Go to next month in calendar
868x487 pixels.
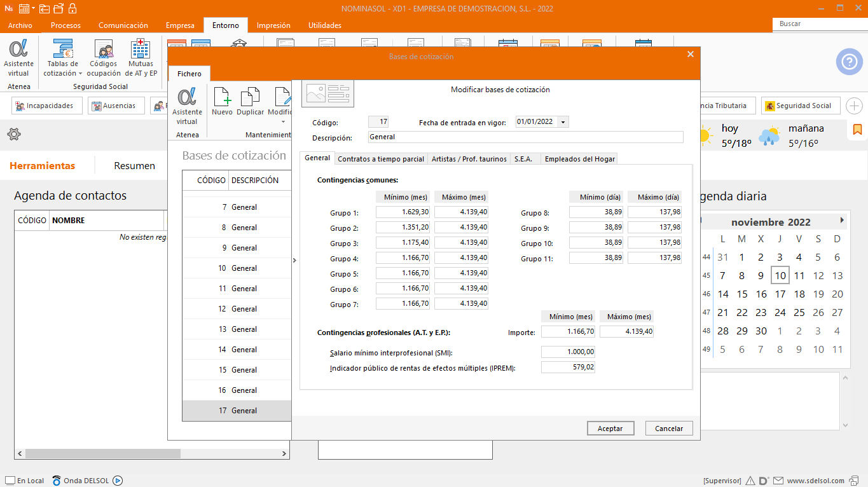tap(842, 220)
